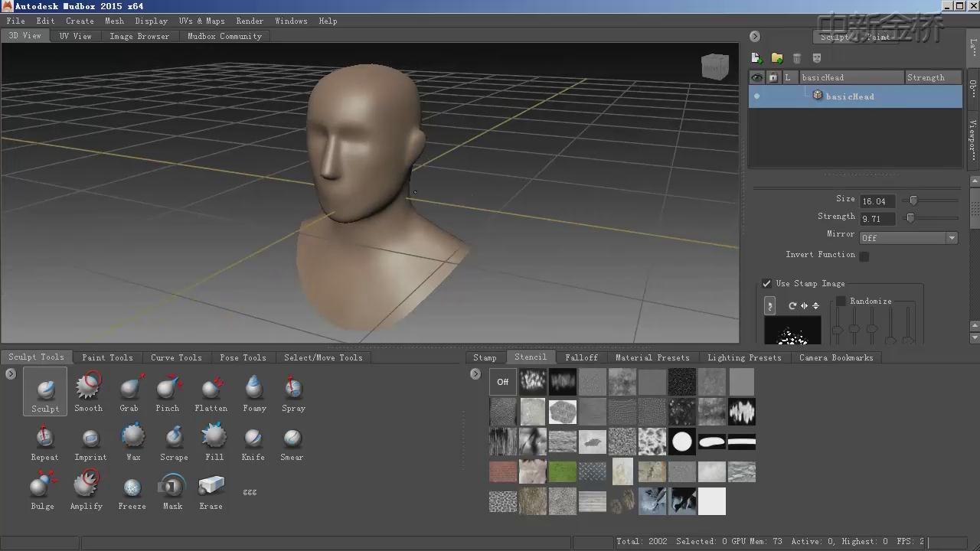This screenshot has width=980, height=551.
Task: Collapse the right panel arrow button
Action: tap(755, 36)
